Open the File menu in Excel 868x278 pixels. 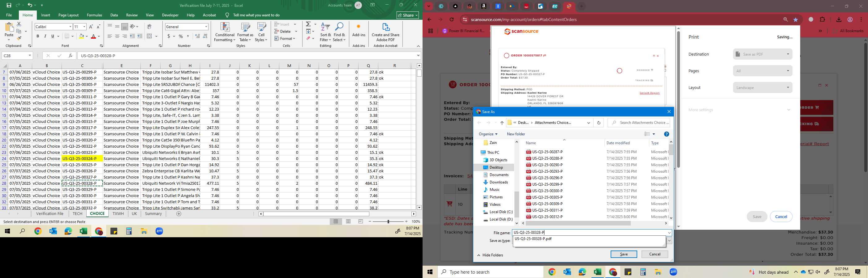(x=9, y=15)
